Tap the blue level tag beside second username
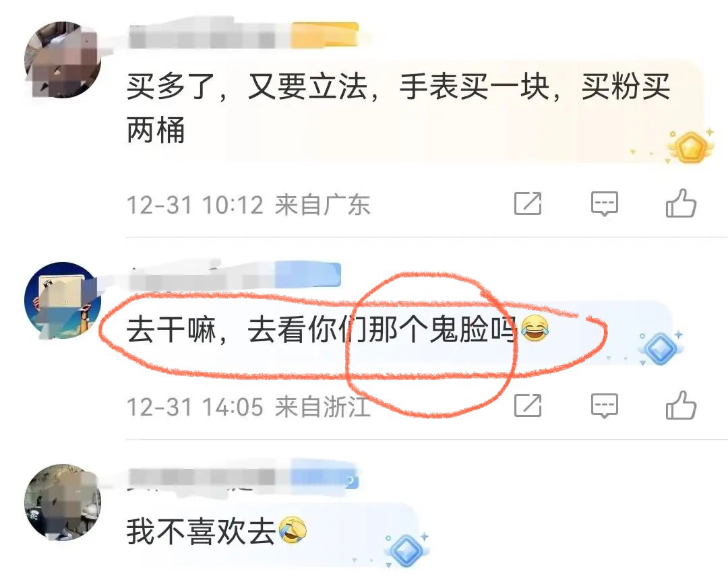The width and height of the screenshot is (728, 586). click(308, 275)
